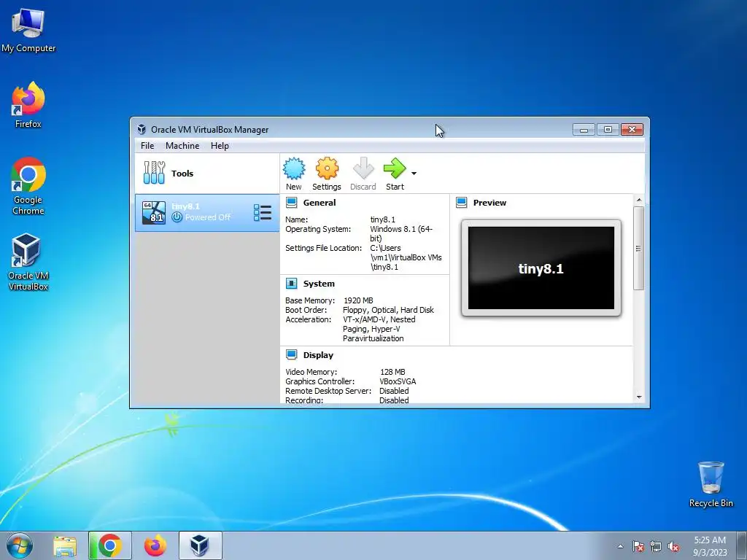Click the New virtual machine icon
Viewport: 747px width, 560px height.
click(294, 168)
